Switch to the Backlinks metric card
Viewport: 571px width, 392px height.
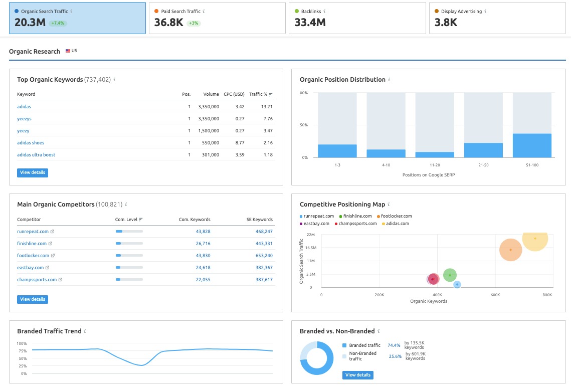(x=357, y=18)
